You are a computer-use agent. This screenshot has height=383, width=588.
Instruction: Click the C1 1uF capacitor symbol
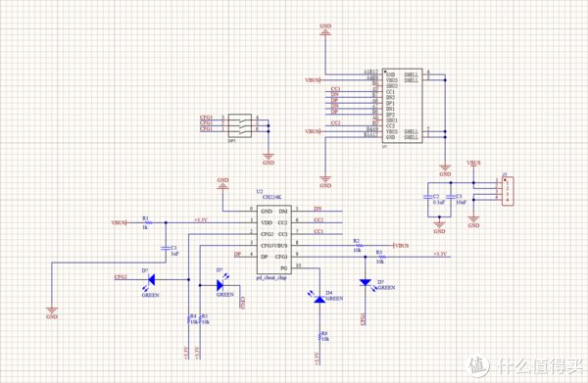pos(166,248)
